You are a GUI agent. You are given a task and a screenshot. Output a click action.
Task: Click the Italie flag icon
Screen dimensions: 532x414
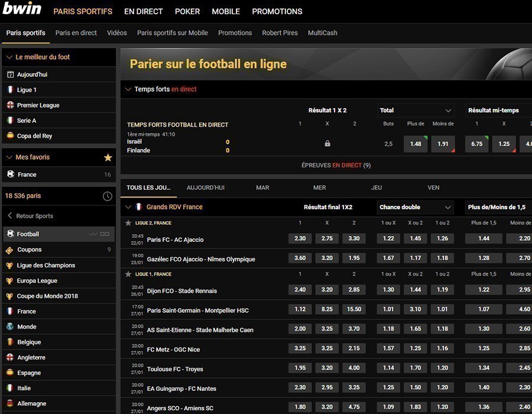point(10,388)
